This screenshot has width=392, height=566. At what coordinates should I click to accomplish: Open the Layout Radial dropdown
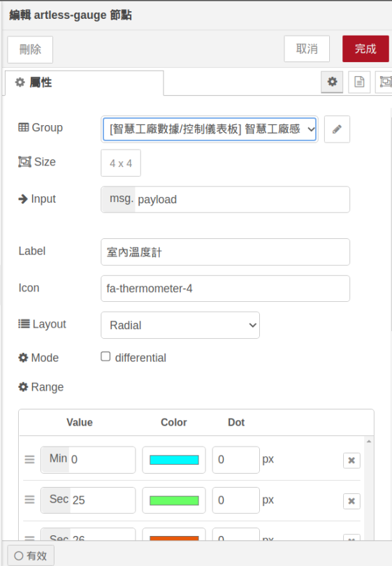pyautogui.click(x=180, y=325)
